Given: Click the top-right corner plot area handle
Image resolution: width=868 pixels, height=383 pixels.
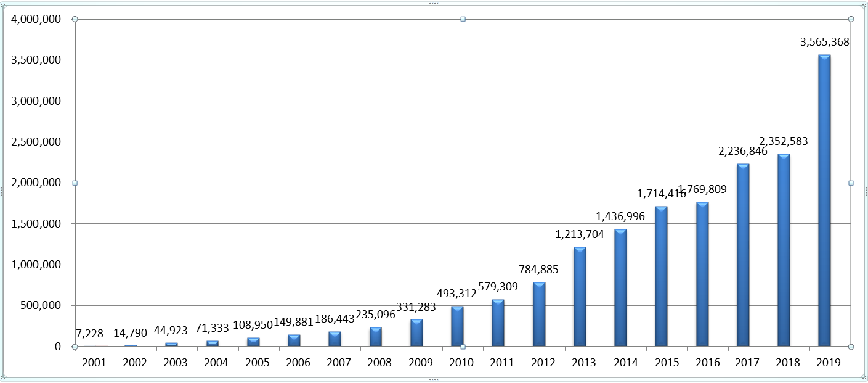Looking at the screenshot, I should (x=851, y=19).
